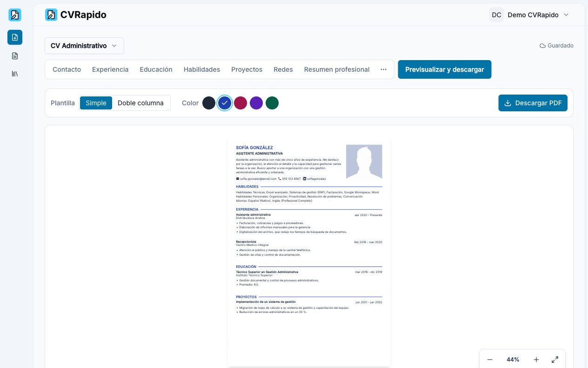Click the Distribuidora Andina company line

(250, 218)
